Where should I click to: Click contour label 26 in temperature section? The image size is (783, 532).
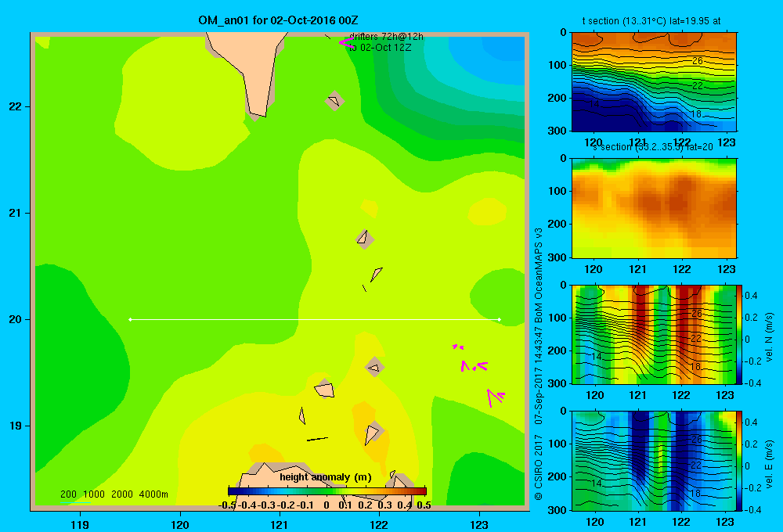(698, 61)
